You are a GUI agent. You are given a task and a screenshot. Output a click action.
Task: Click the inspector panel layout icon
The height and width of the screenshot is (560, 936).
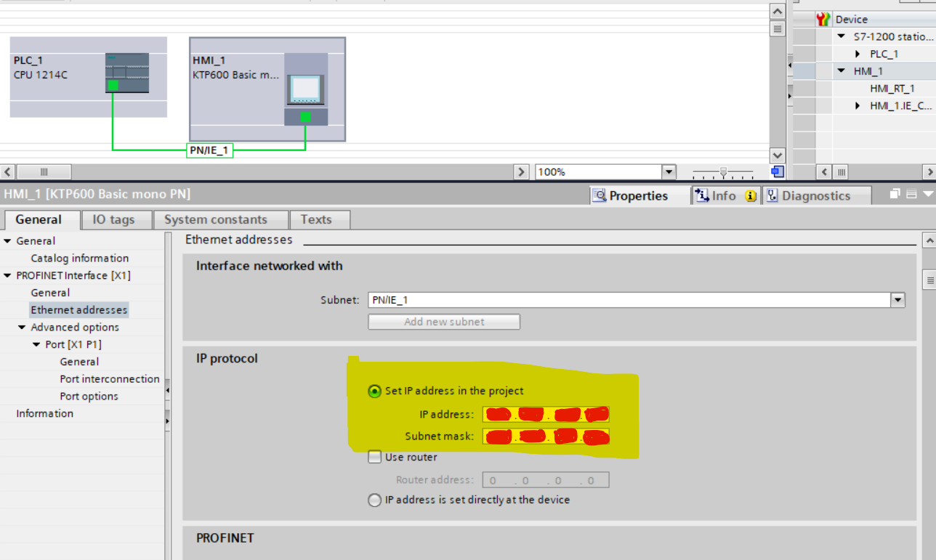pyautogui.click(x=911, y=195)
